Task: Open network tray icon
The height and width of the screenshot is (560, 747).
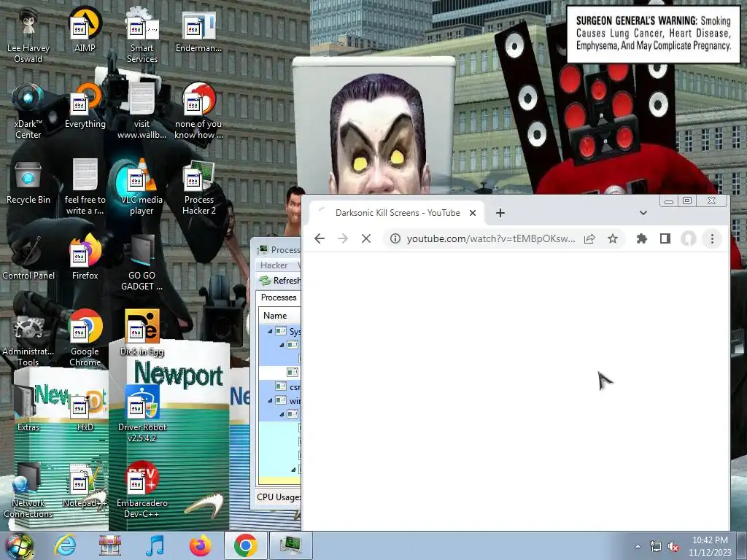Action: [656, 547]
